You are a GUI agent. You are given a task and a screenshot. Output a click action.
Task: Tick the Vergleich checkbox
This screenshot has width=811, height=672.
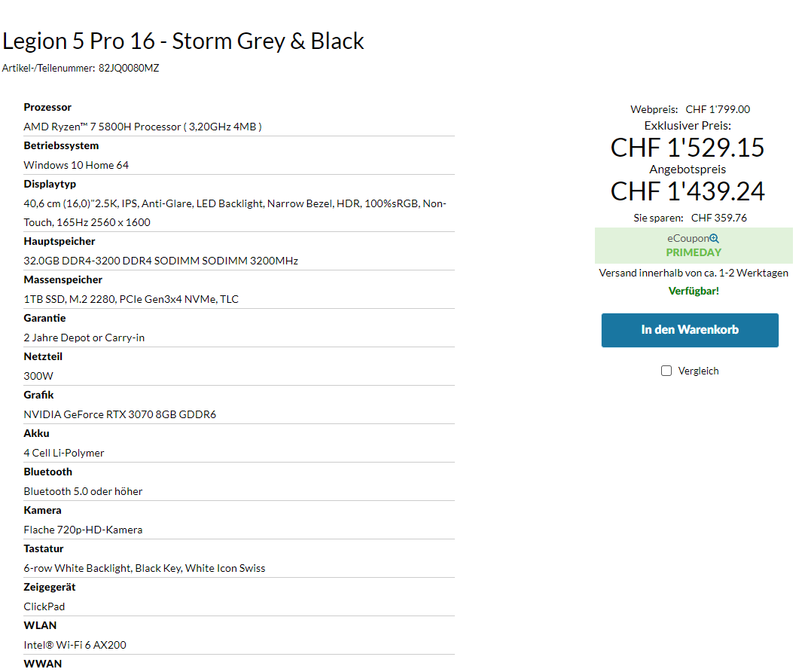[666, 371]
